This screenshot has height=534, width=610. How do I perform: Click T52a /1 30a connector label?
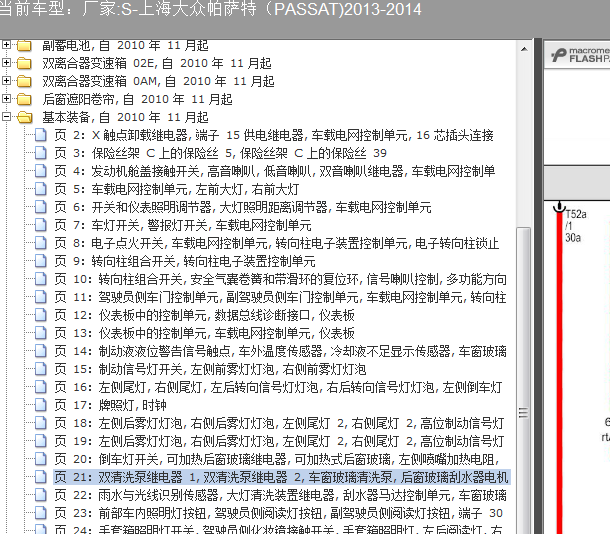coord(576,226)
